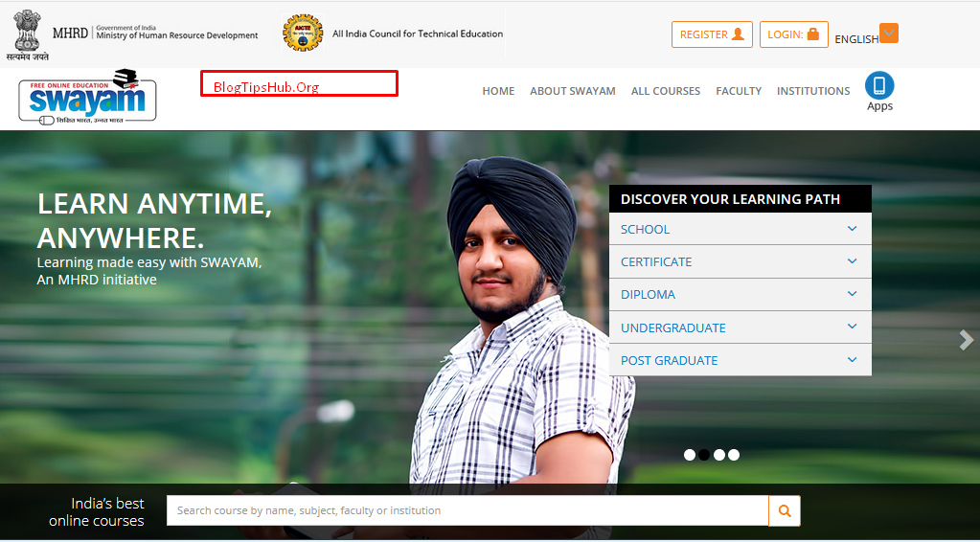Select the first carousel dot
980x542 pixels.
click(x=690, y=455)
